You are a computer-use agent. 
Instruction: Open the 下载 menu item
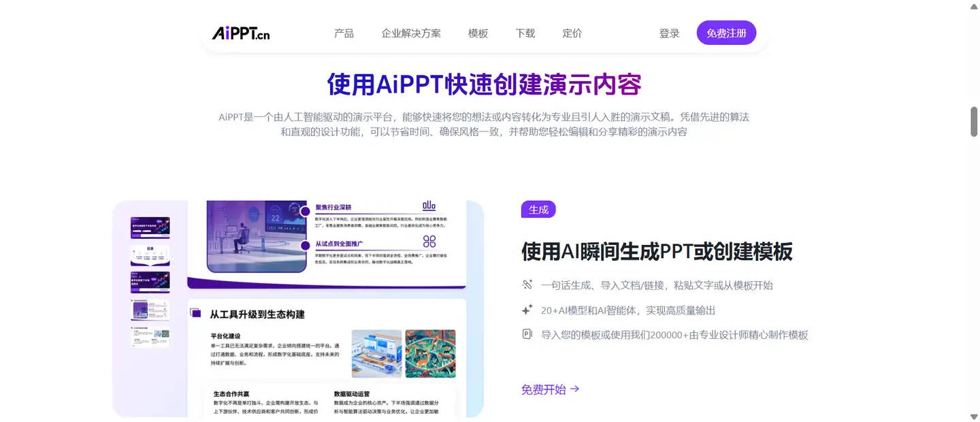(525, 33)
